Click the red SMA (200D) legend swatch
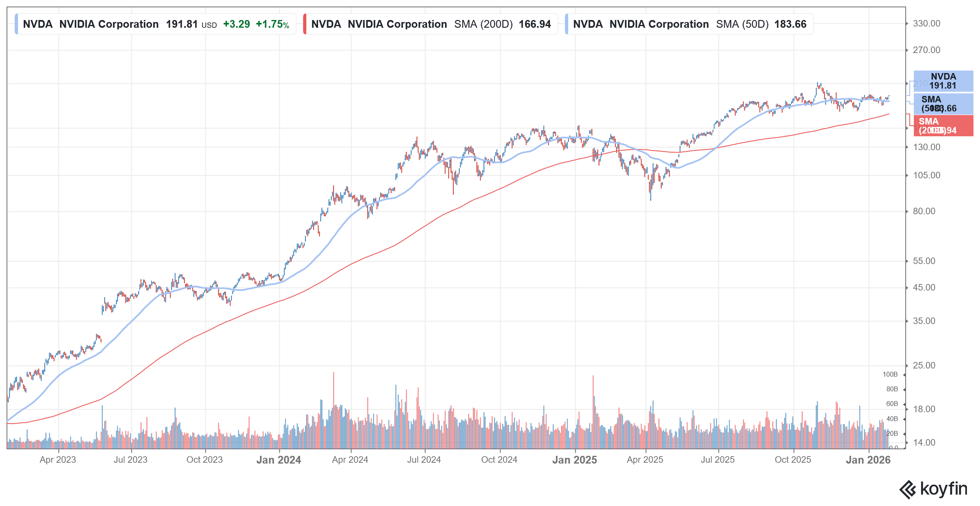 pos(305,24)
